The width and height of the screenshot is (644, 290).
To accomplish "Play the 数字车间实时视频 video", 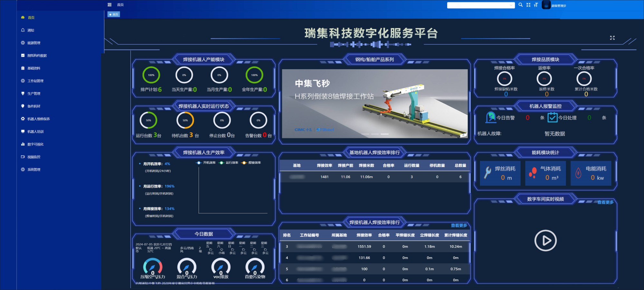I will point(545,240).
